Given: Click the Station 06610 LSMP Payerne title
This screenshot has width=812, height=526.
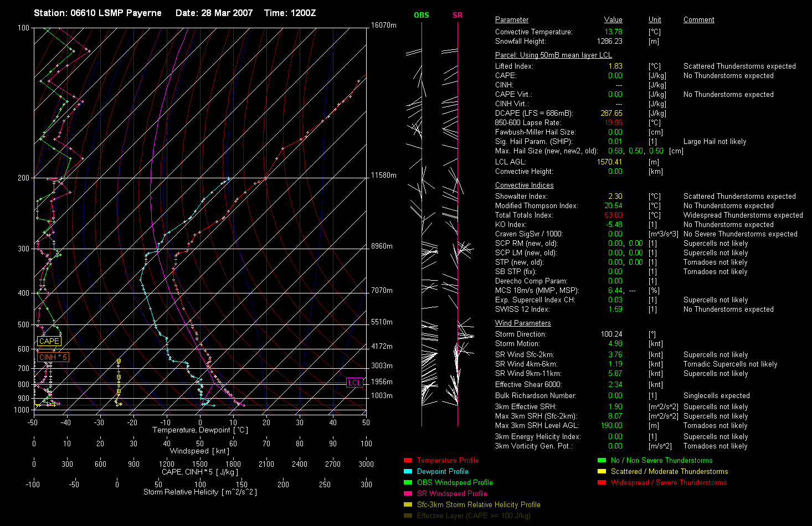Looking at the screenshot, I should 97,13.
